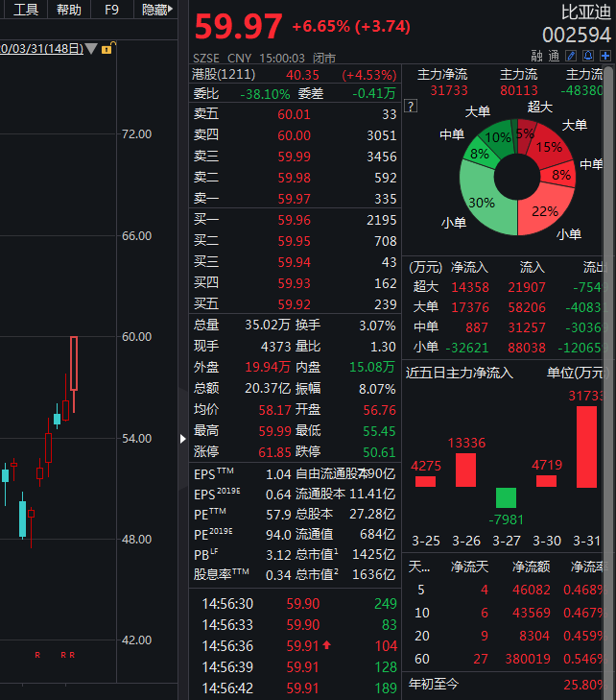Click the pencil edit note icon
This screenshot has width=616, height=700.
click(571, 57)
